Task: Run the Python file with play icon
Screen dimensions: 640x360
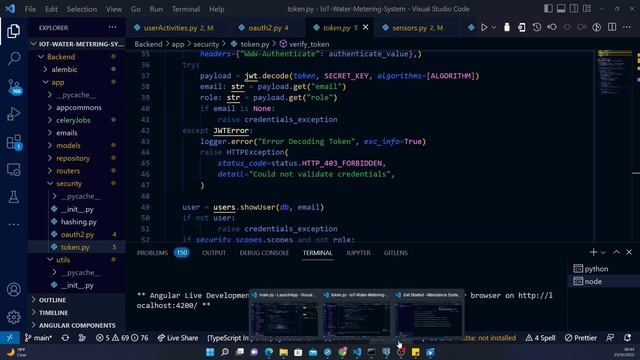Action: coord(484,27)
